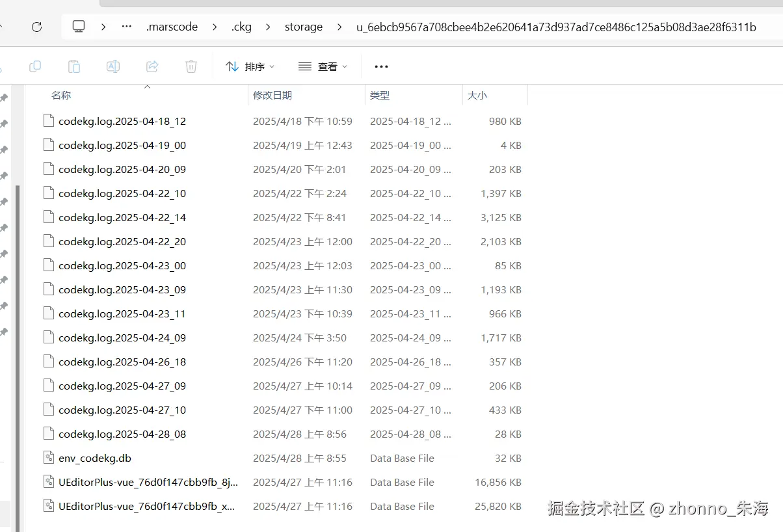
Task: Click the Copy icon in the toolbar
Action: [35, 66]
